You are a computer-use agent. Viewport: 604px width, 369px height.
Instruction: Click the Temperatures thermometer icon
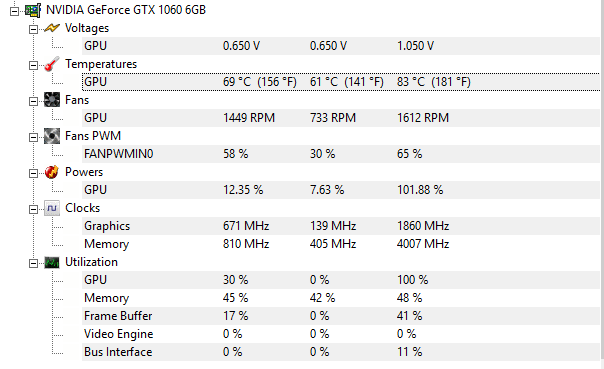[x=52, y=64]
